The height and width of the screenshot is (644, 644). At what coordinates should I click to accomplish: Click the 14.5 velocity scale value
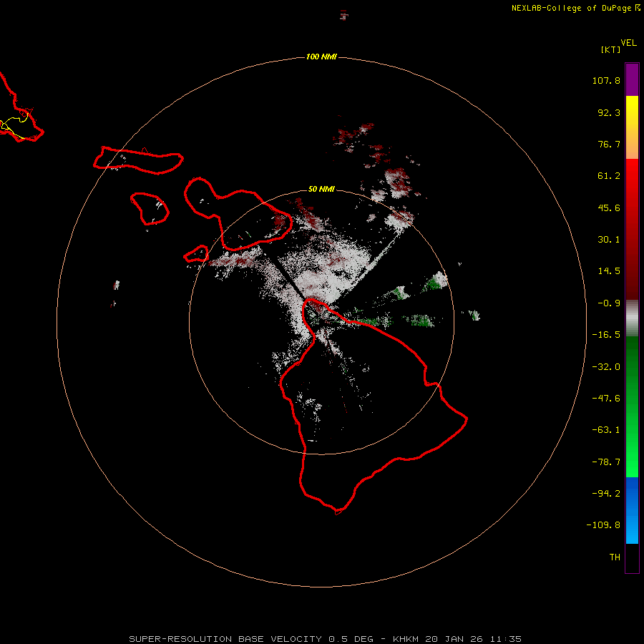(609, 271)
